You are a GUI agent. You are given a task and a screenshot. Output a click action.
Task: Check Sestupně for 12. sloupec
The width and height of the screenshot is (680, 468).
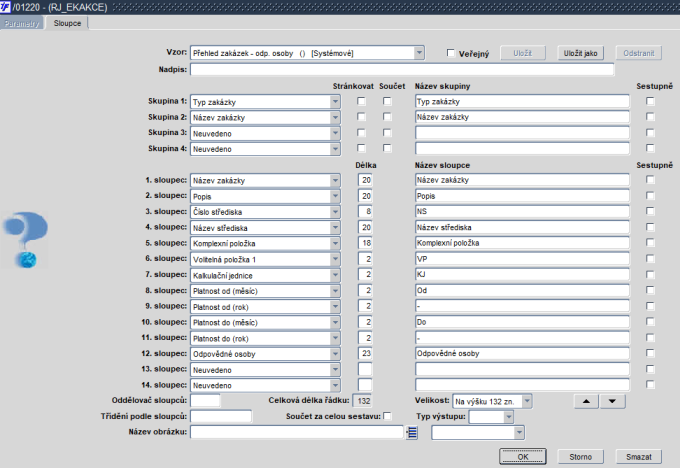(x=650, y=353)
